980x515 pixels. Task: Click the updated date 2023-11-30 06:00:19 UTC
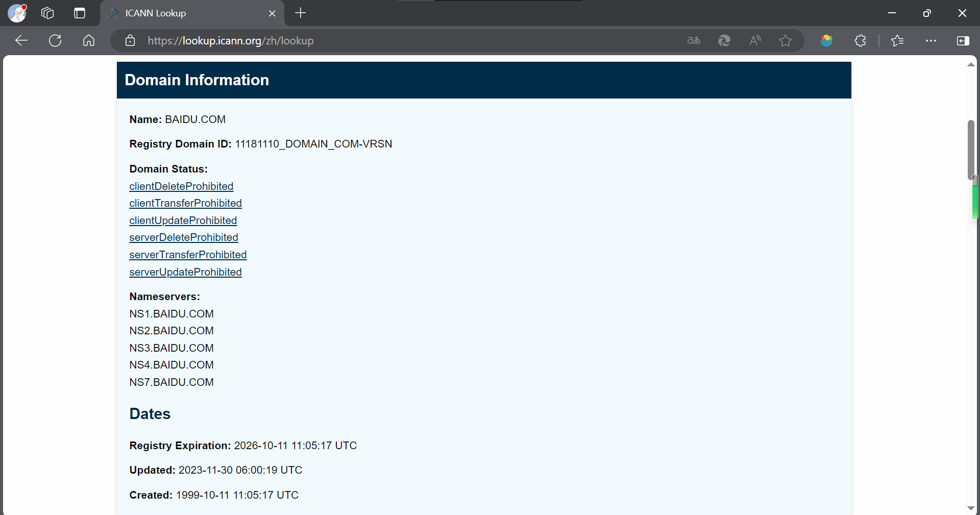(x=240, y=470)
